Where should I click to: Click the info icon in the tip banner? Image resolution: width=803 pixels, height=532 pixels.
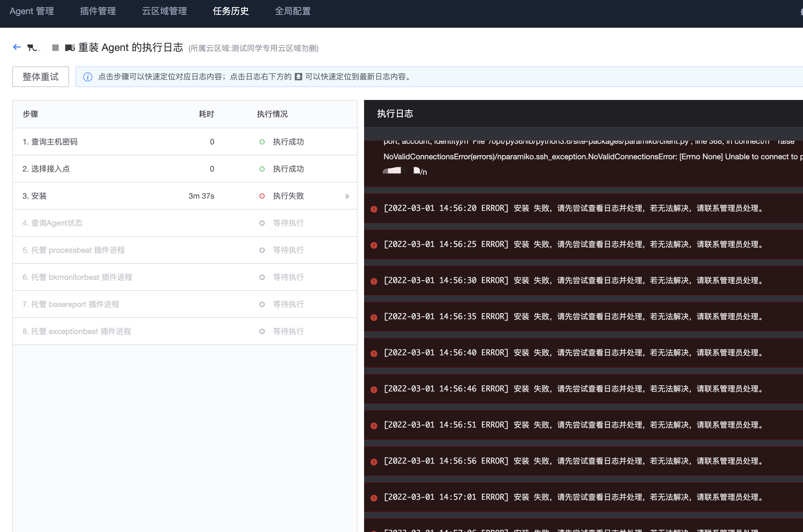coord(87,77)
